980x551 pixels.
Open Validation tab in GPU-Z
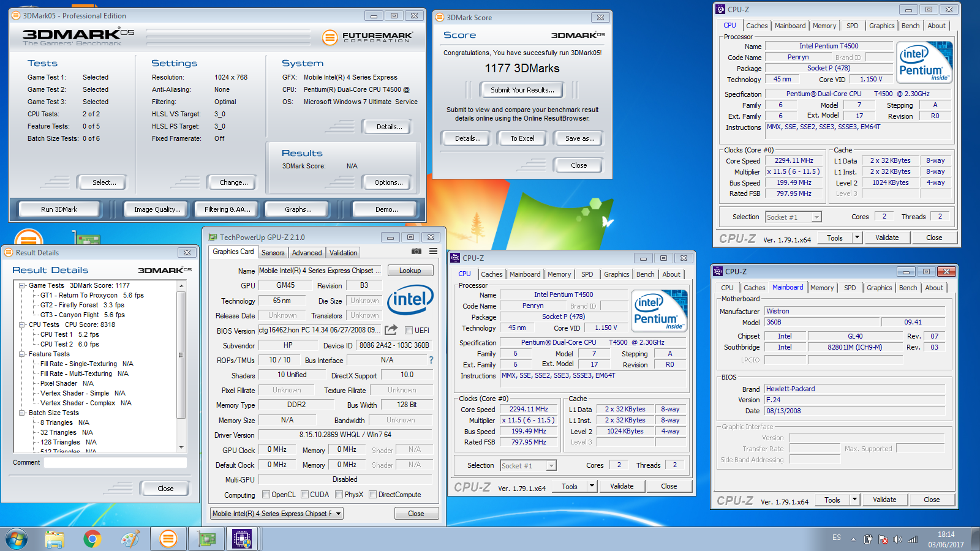(x=343, y=253)
